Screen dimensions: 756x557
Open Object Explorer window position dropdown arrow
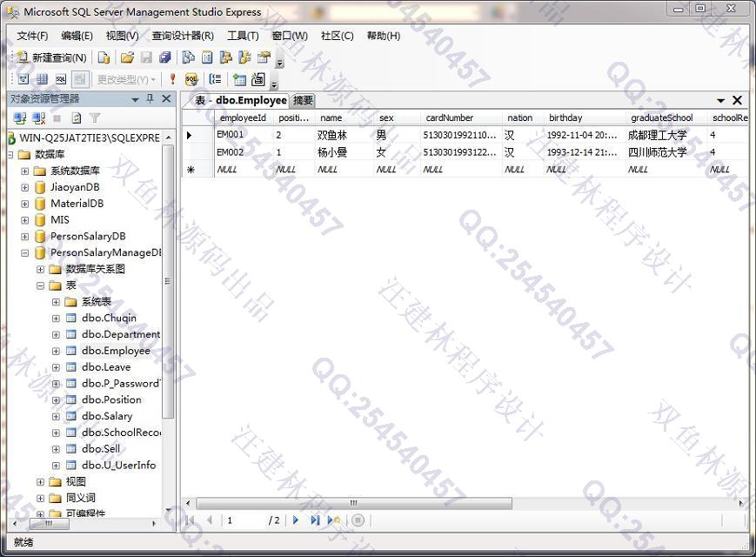pyautogui.click(x=136, y=99)
